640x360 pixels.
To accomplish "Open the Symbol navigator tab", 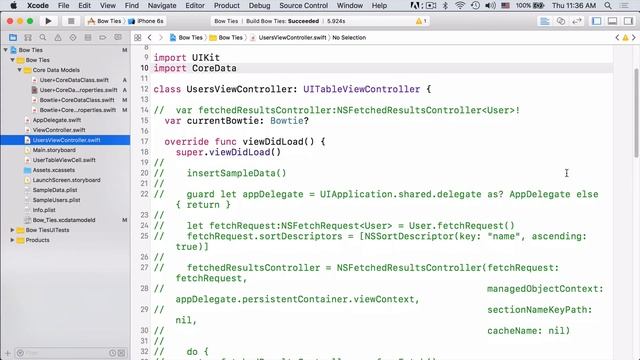I will pyautogui.click(x=28, y=38).
